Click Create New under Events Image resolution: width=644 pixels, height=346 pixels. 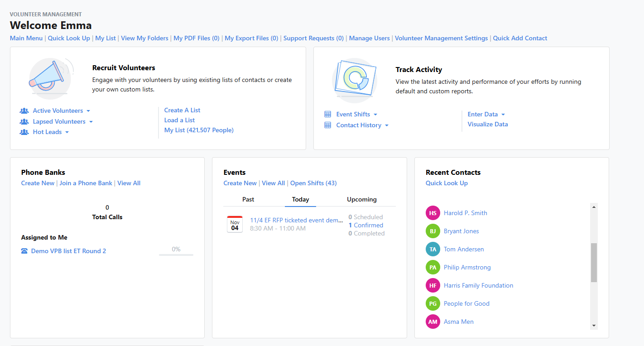click(x=240, y=183)
